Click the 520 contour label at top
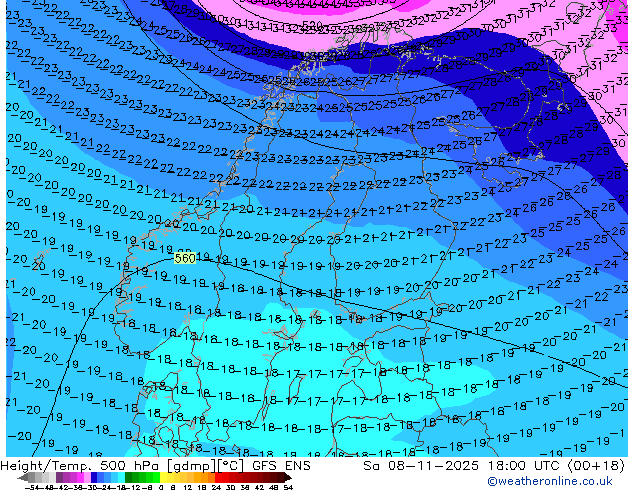The height and width of the screenshot is (490, 634). [313, 25]
